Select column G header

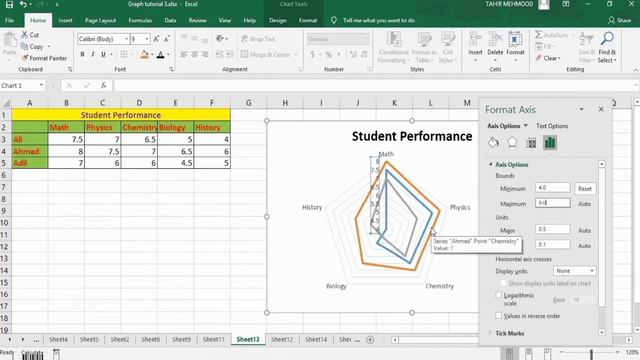(249, 103)
